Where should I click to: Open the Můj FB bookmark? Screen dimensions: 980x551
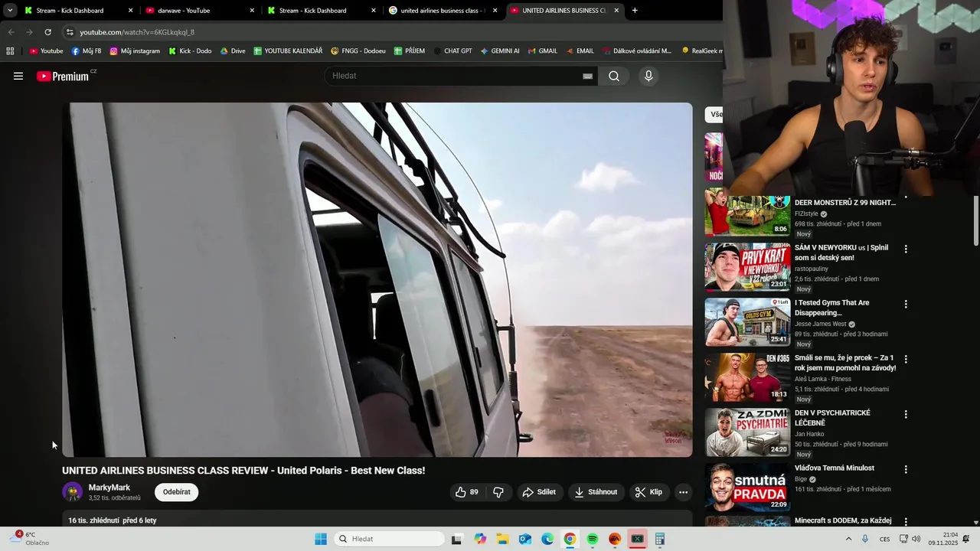[86, 51]
